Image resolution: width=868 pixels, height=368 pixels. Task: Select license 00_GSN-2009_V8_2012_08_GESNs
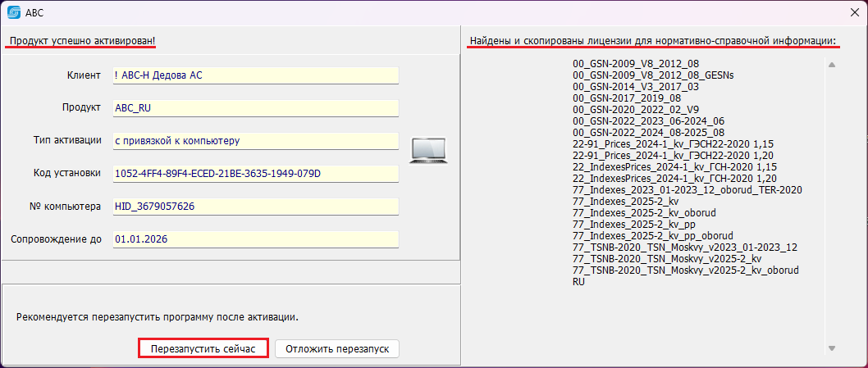click(653, 75)
